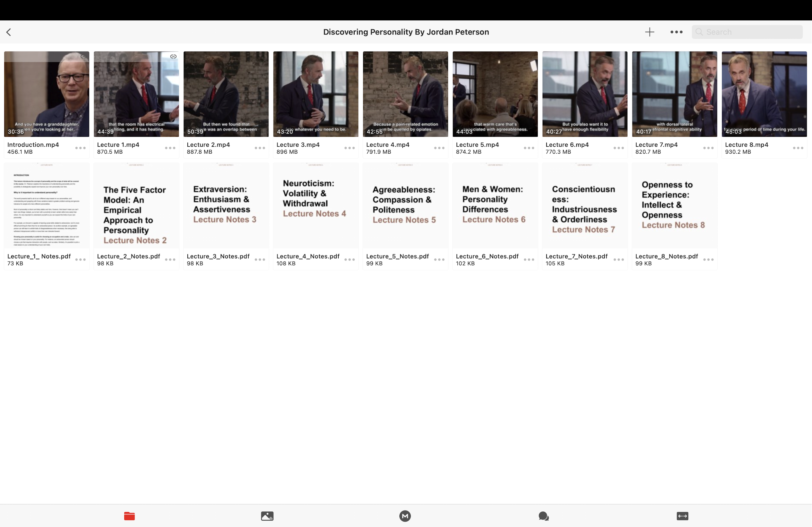Click the 108 KB size label
The width and height of the screenshot is (812, 527).
tap(286, 263)
